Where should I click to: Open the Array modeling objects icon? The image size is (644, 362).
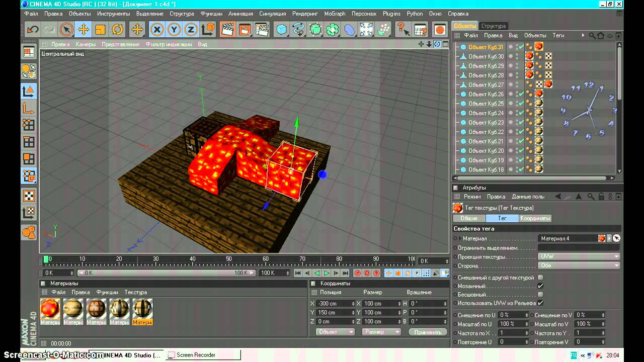[x=332, y=30]
